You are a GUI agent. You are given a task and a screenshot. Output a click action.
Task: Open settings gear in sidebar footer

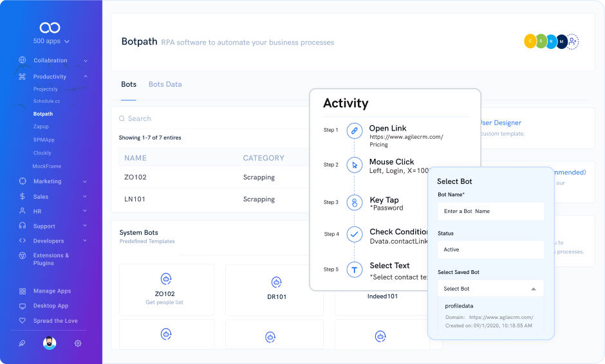(x=78, y=343)
